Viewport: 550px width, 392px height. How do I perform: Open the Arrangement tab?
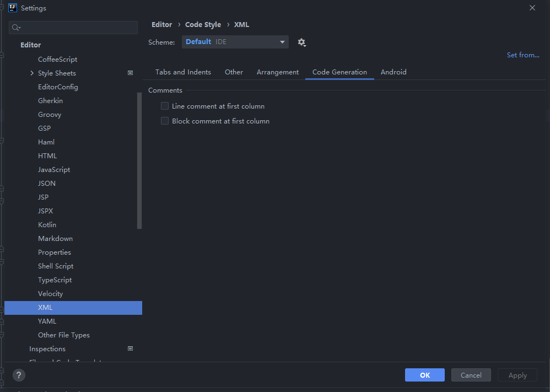tap(278, 72)
